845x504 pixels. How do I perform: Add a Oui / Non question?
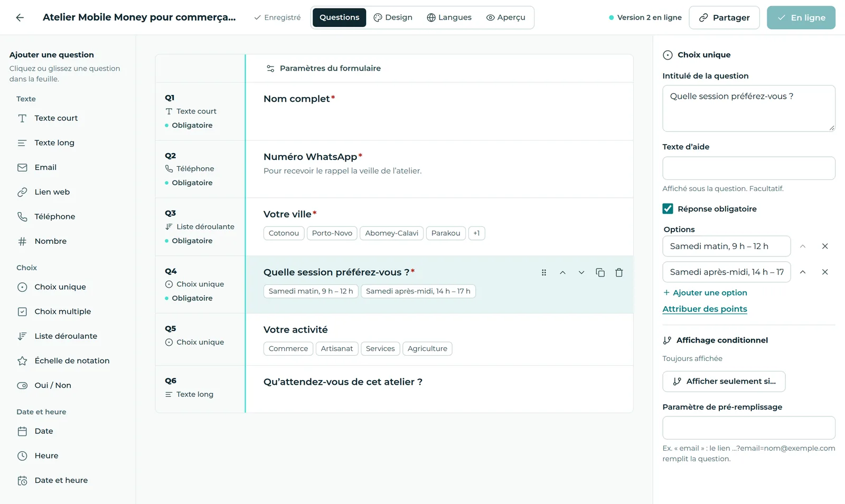tap(68, 385)
